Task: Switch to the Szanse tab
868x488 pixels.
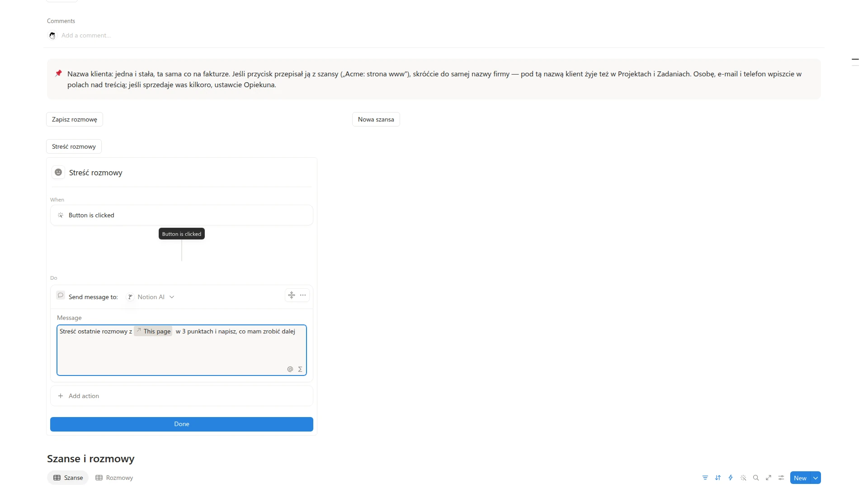Action: point(68,478)
